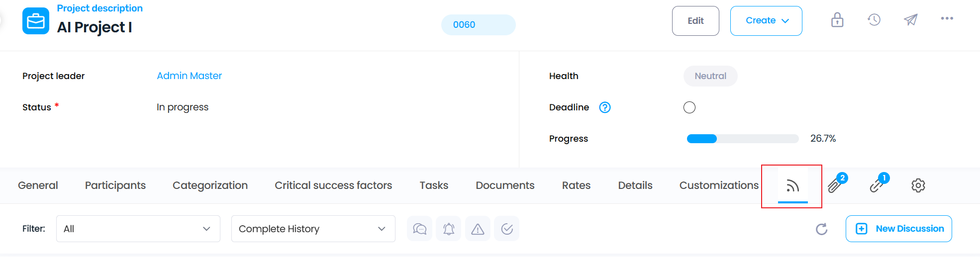
Task: Expand the Filter All dropdown
Action: [138, 229]
